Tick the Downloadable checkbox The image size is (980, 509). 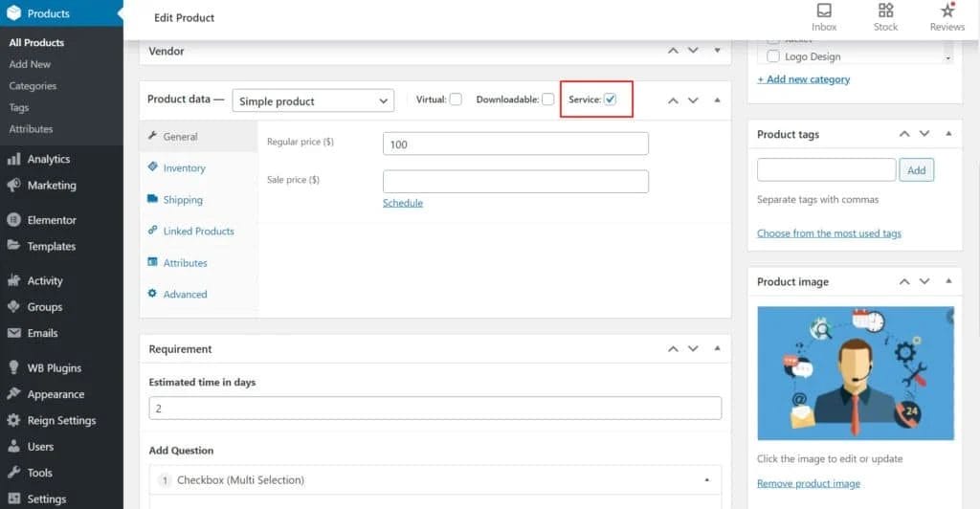547,100
